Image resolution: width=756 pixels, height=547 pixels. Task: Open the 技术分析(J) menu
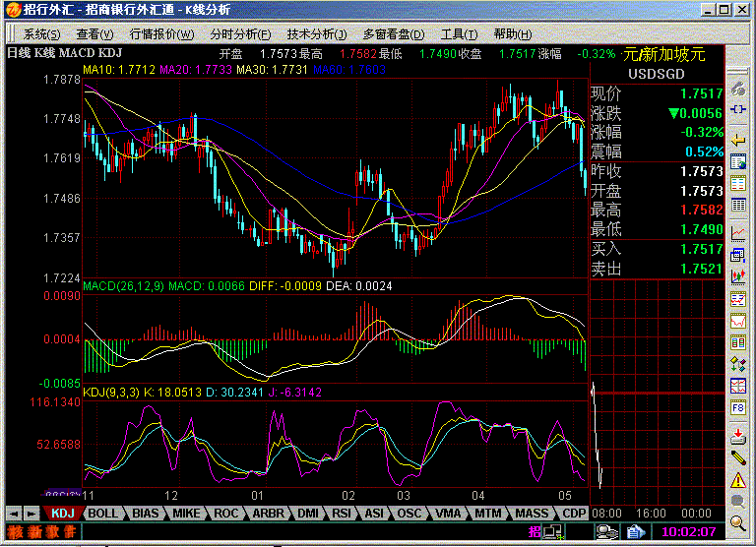pos(317,34)
